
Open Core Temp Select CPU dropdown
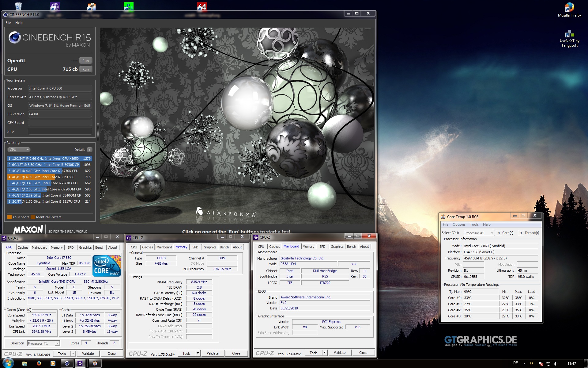tap(479, 233)
